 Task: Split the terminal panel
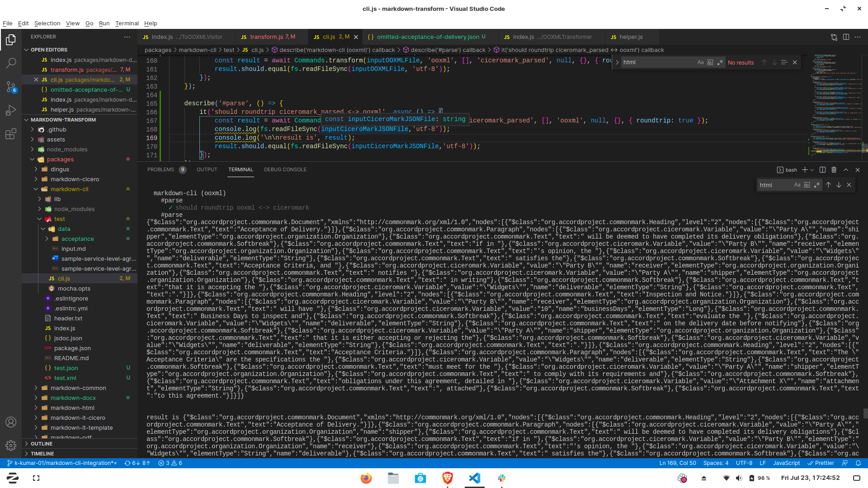click(x=822, y=170)
